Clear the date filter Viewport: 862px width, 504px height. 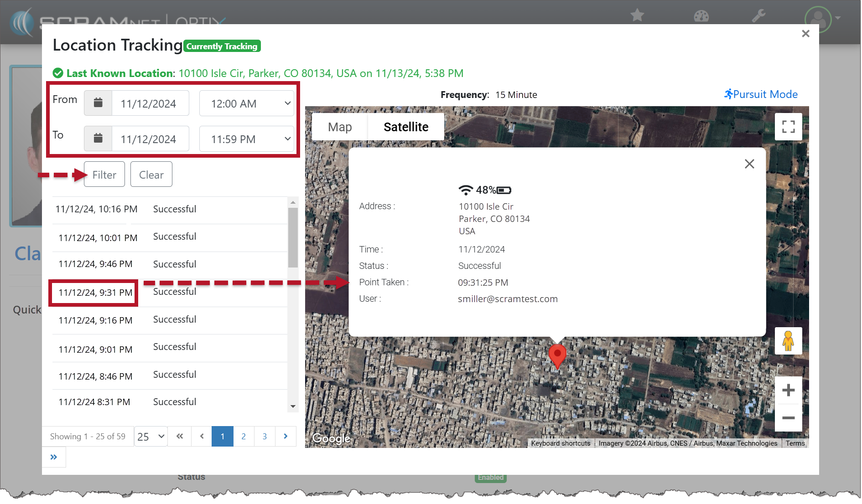click(x=151, y=175)
